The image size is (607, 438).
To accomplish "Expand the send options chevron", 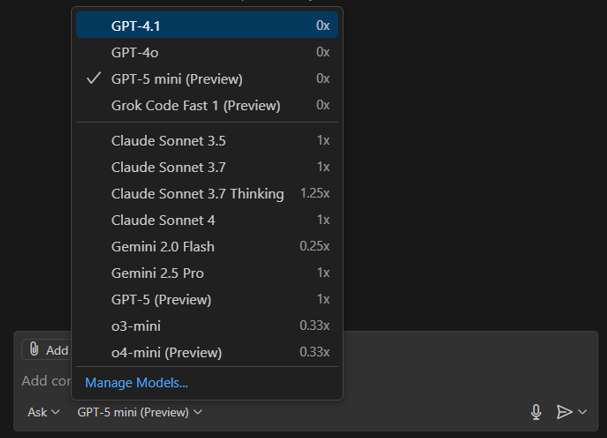I will click(x=583, y=412).
